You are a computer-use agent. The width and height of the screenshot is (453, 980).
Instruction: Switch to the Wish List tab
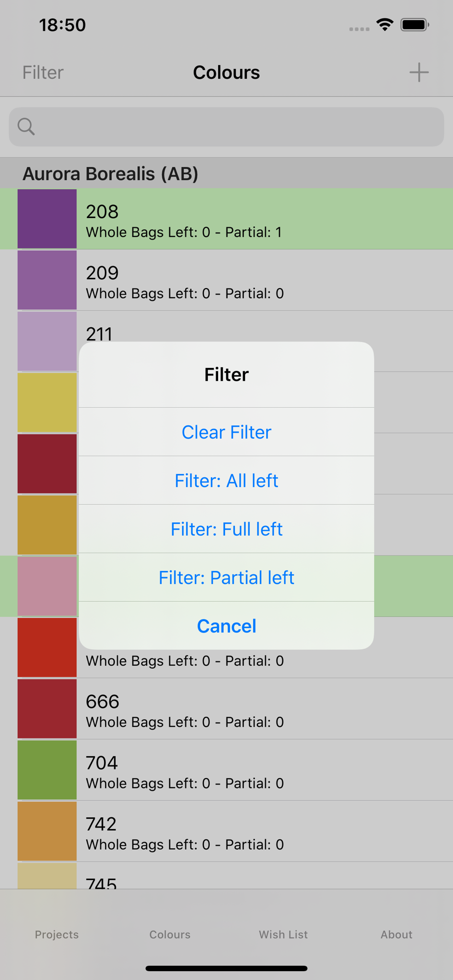(x=283, y=934)
